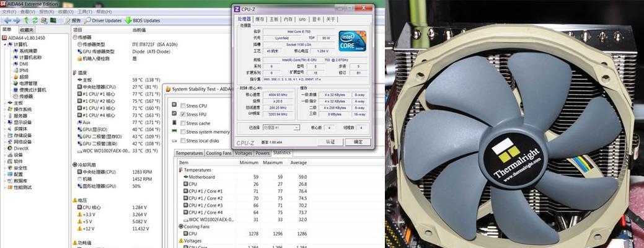Click CPU-Z 确定 OK button

click(357, 141)
